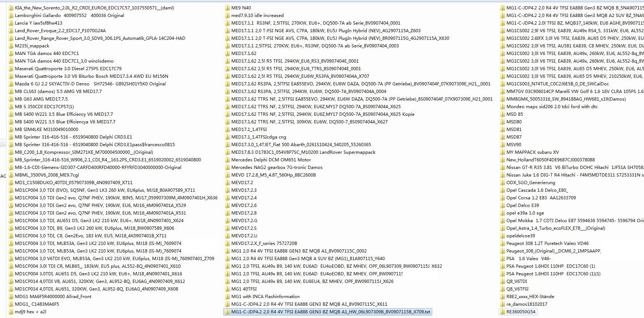Select Nissan GT-R R35 3.81 V6 BiTurbo entry

pos(575,168)
